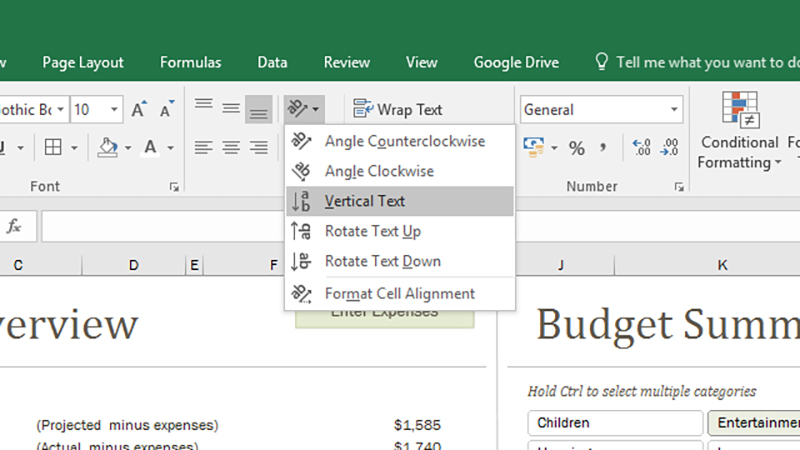Screen dimensions: 800x450
Task: Open Font Color dropdown arrow
Action: (x=170, y=148)
